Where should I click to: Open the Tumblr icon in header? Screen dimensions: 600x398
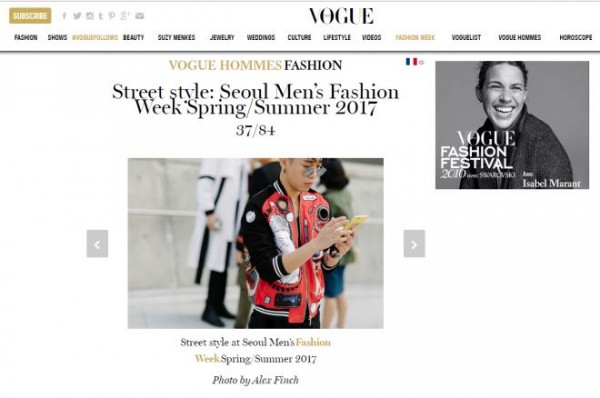(101, 16)
